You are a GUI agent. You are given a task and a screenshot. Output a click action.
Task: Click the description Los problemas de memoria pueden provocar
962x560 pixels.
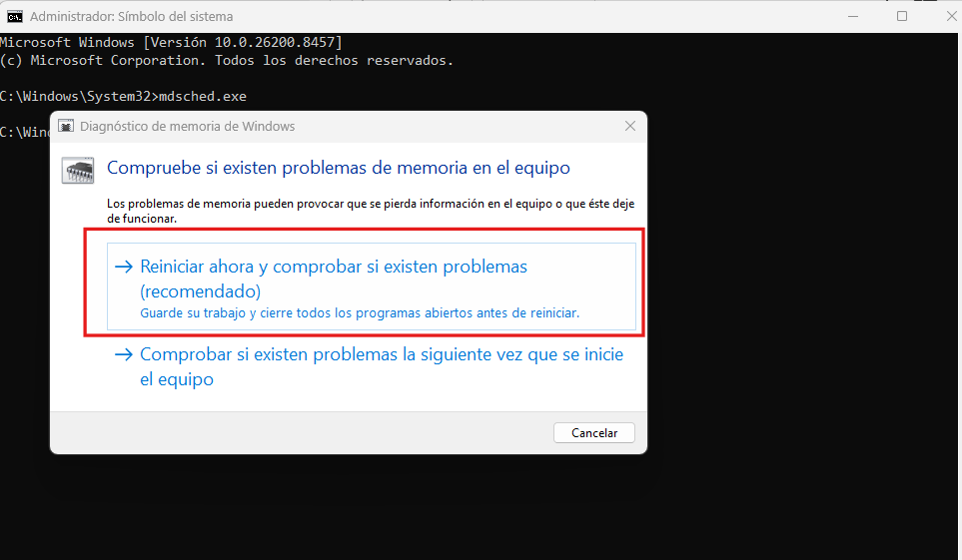pyautogui.click(x=371, y=211)
